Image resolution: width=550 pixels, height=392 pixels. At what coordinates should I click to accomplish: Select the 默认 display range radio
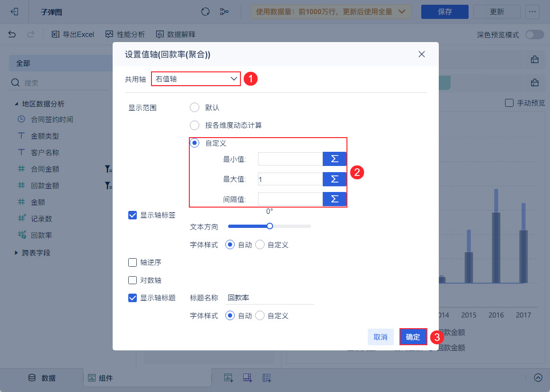[x=195, y=107]
